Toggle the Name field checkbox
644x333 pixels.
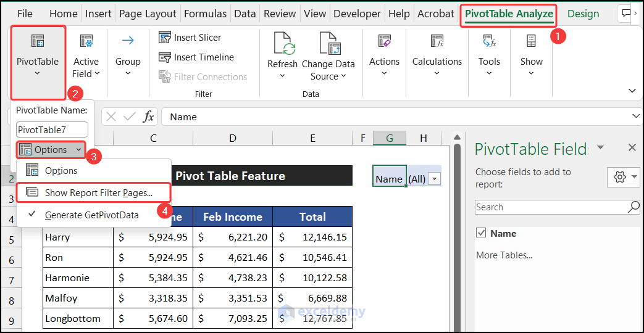(481, 233)
